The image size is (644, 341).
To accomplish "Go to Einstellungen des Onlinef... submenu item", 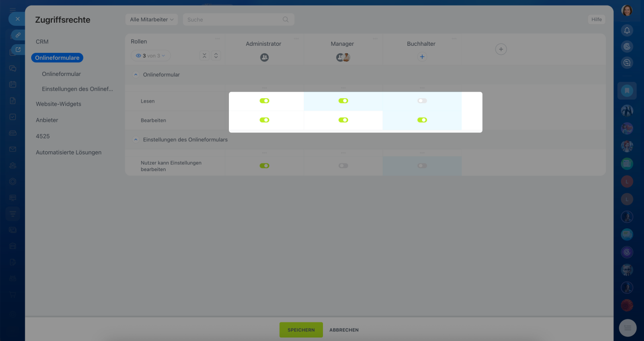I will pos(77,89).
